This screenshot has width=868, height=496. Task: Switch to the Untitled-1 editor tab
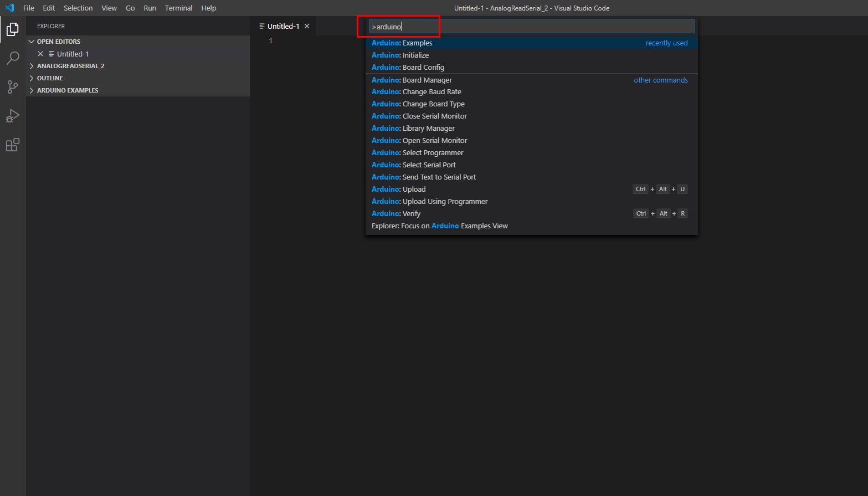tap(283, 25)
